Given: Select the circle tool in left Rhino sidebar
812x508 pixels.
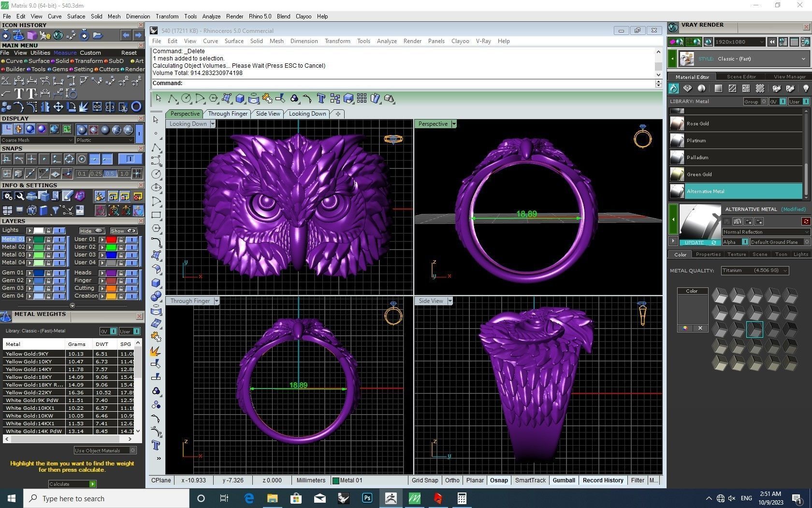Looking at the screenshot, I should (x=156, y=174).
